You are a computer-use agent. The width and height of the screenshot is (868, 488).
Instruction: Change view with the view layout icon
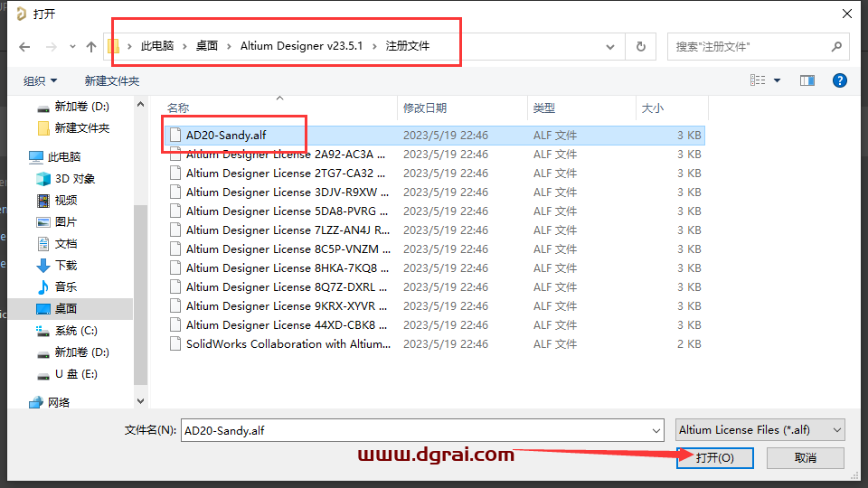click(758, 80)
